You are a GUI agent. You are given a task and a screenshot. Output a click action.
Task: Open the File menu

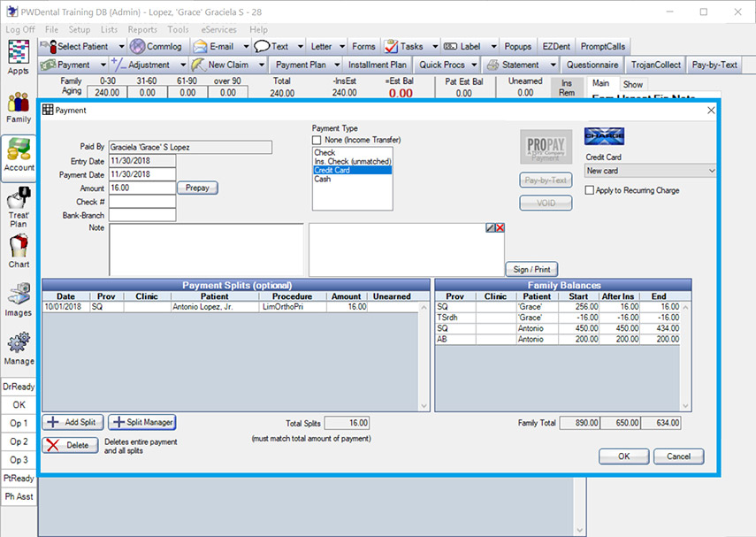(51, 29)
